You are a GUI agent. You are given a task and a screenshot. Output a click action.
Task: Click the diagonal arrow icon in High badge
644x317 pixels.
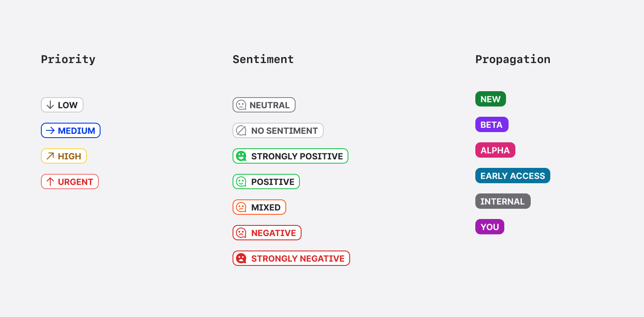coord(50,156)
